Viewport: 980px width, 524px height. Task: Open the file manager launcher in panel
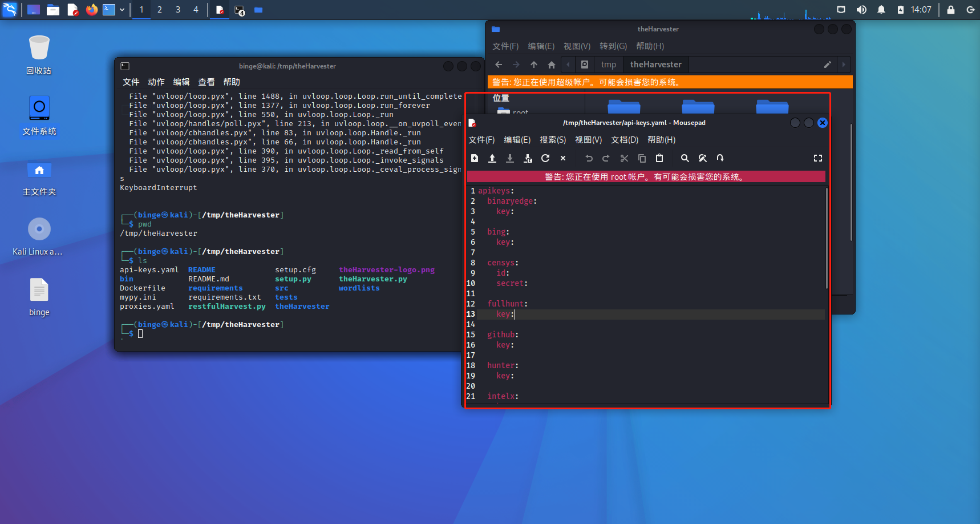pos(53,9)
